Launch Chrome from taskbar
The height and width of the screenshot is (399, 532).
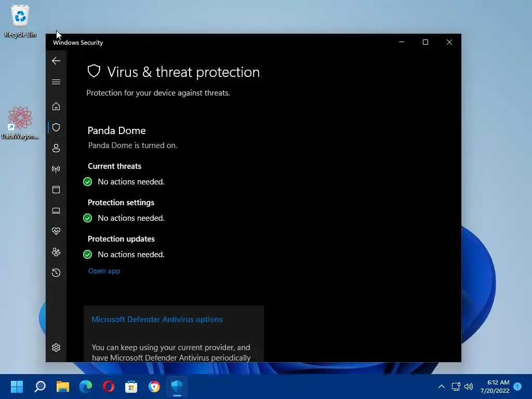[x=154, y=387]
